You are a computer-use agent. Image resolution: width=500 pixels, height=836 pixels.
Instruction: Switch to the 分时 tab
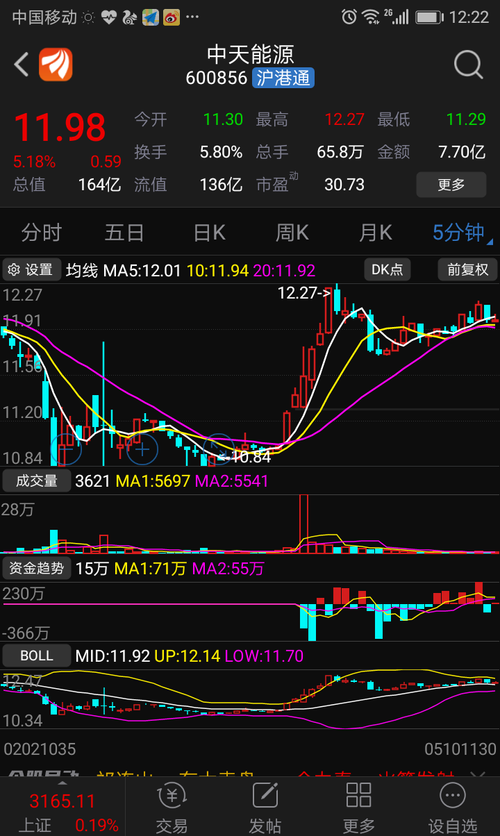42,233
